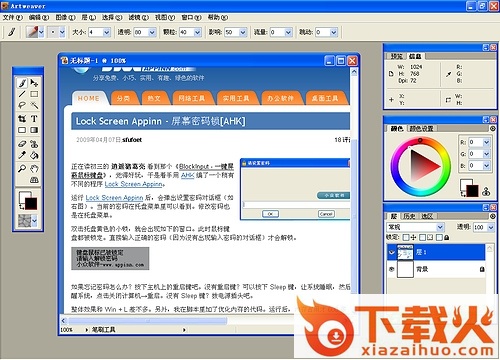This screenshot has height=360, width=500.
Task: Select the Move arrow tool
Action: 34,83
